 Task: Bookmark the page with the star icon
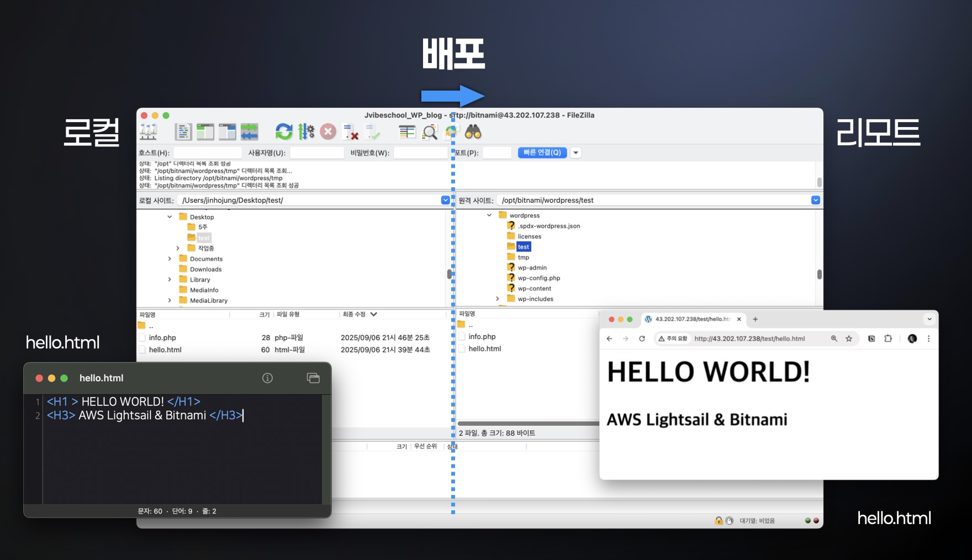click(x=849, y=339)
